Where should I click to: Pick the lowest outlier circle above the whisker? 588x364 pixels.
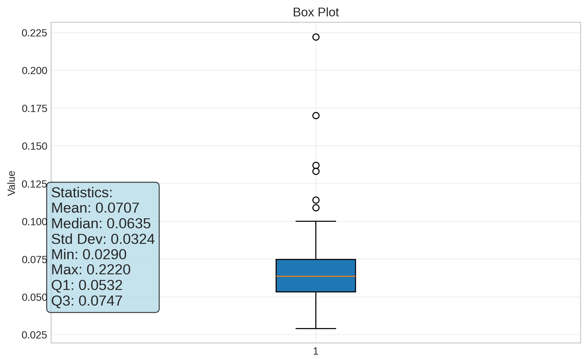tap(316, 208)
